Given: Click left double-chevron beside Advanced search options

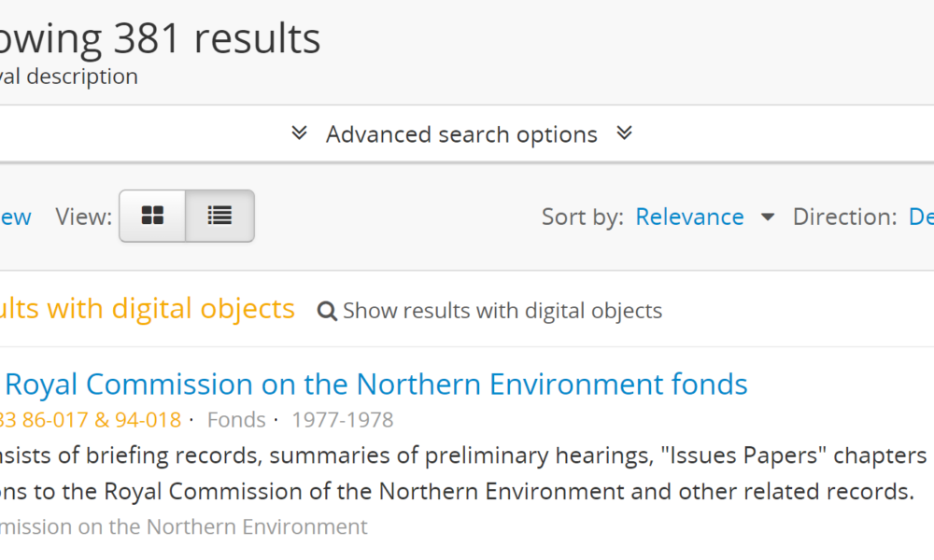Looking at the screenshot, I should [300, 133].
